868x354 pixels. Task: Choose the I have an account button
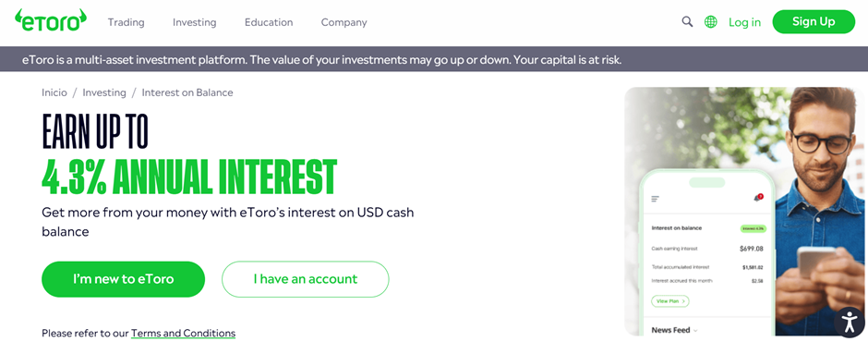click(306, 279)
